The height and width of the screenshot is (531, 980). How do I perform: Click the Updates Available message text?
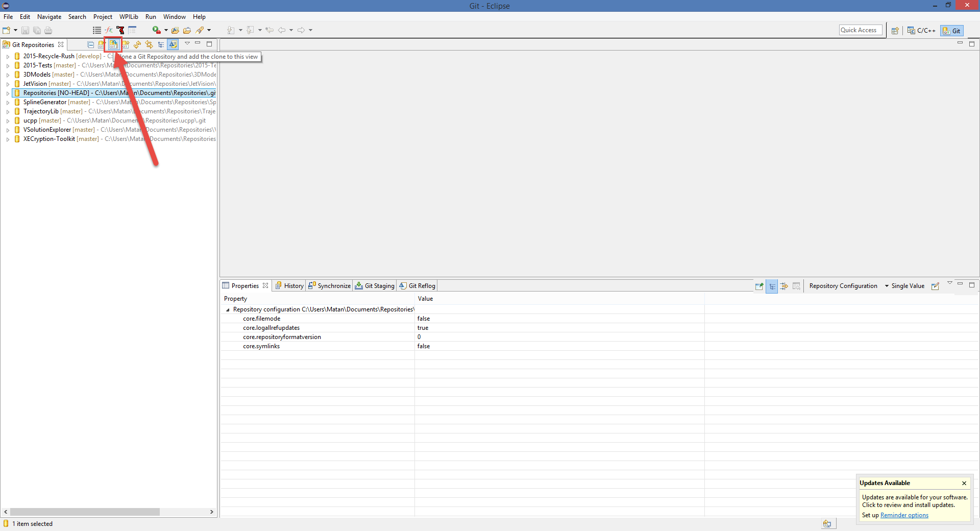point(915,501)
